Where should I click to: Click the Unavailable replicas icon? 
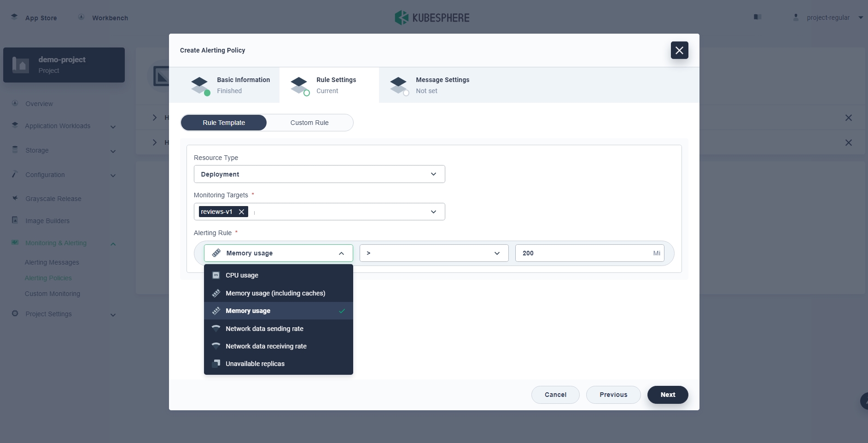point(216,364)
